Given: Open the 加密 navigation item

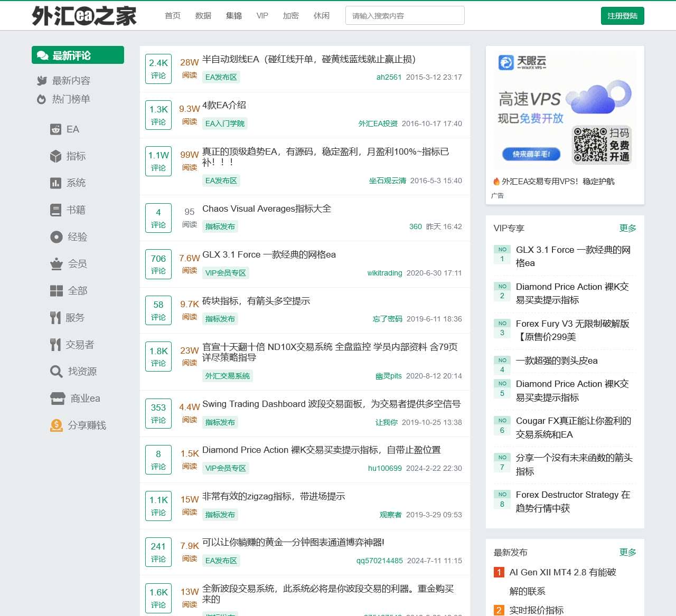Looking at the screenshot, I should (x=291, y=16).
